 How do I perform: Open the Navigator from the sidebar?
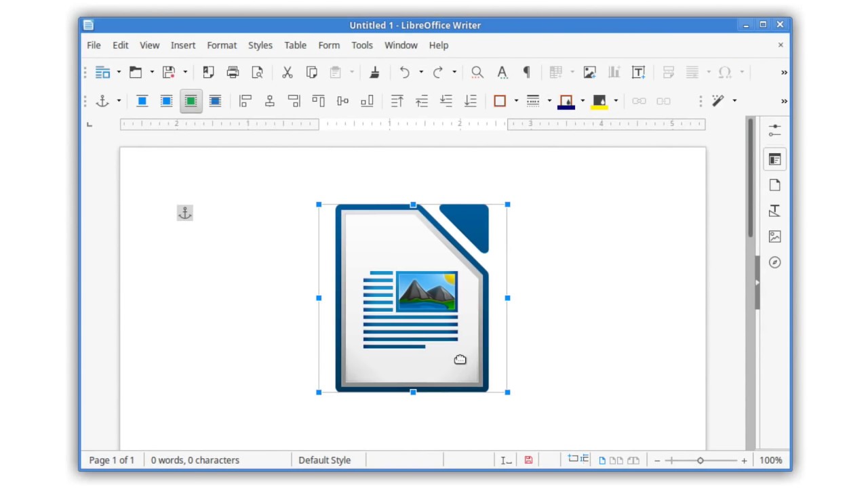click(x=774, y=262)
